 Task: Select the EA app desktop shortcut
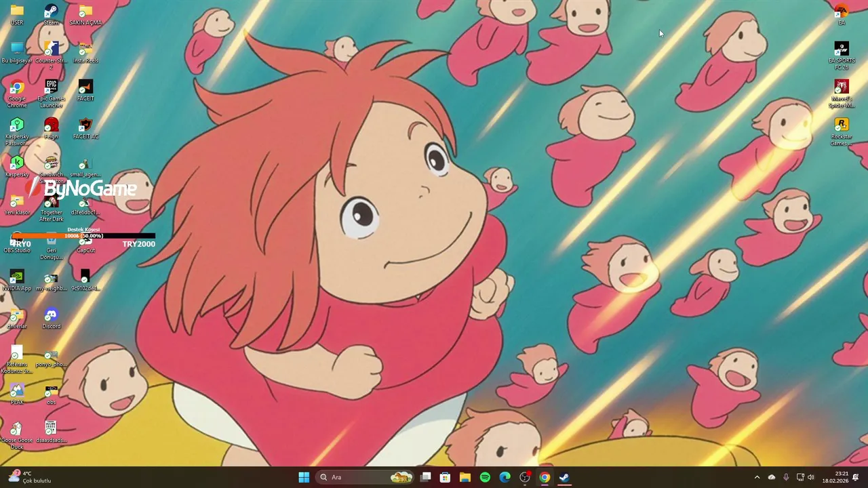point(842,15)
